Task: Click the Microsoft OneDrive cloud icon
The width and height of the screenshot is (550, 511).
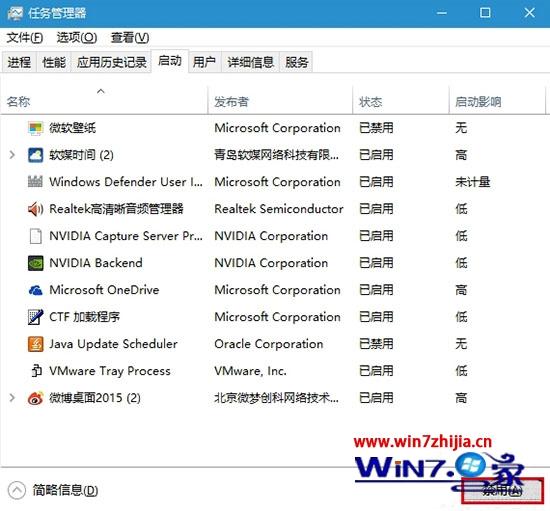Action: [x=35, y=290]
